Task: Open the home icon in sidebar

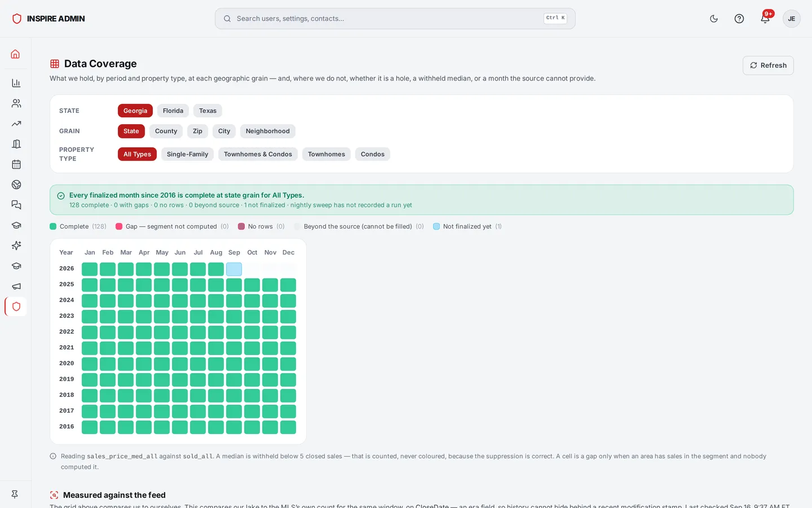Action: (16, 54)
